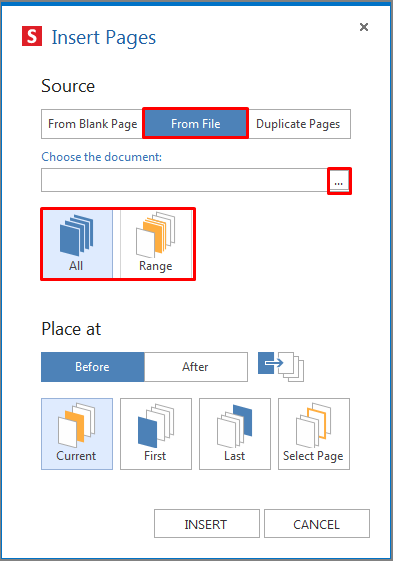
Task: Switch source to Duplicate Pages
Action: click(x=299, y=124)
